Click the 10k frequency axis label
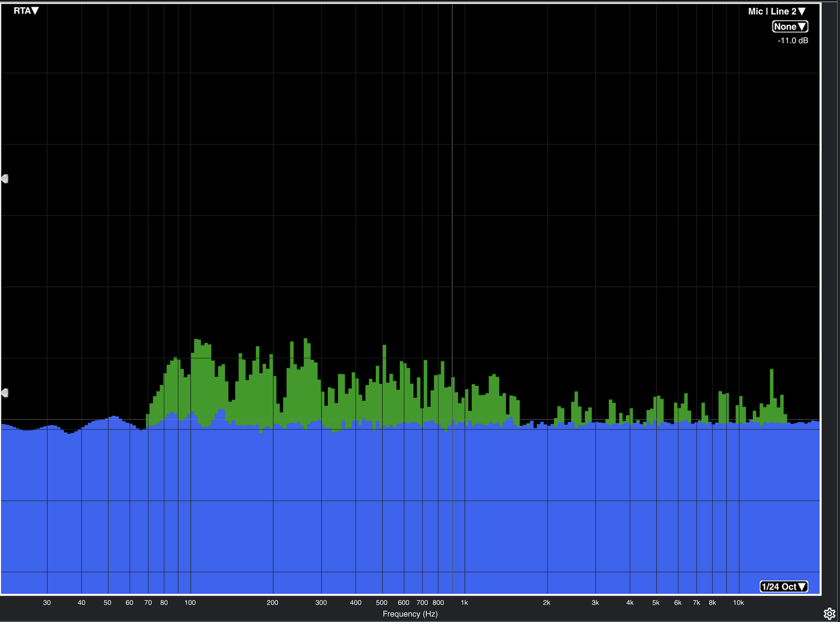This screenshot has height=622, width=840. pos(738,603)
